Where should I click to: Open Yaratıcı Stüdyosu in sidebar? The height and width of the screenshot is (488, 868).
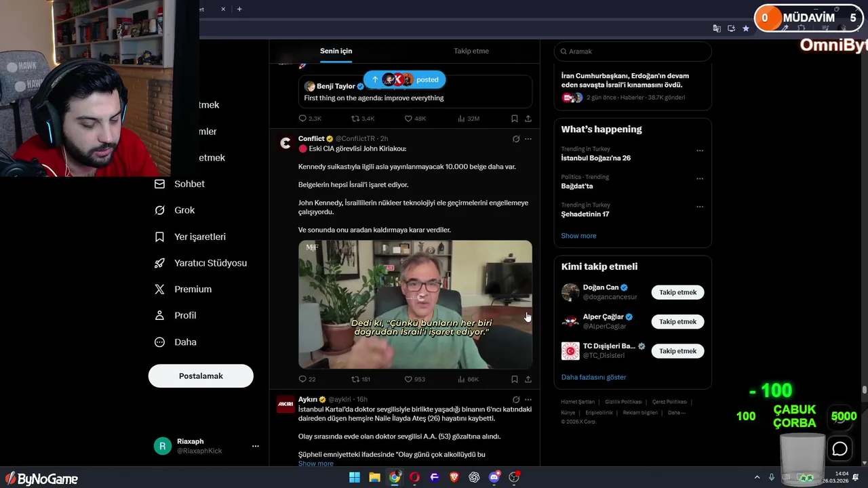(201, 263)
